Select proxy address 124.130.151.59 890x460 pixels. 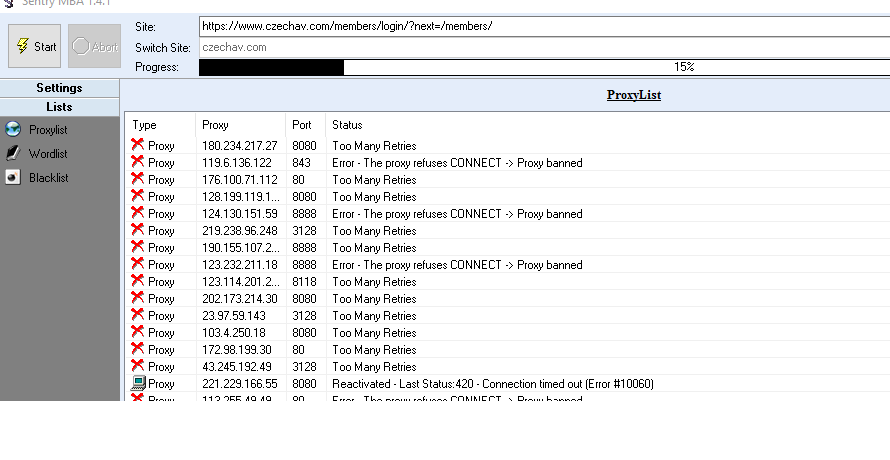coord(240,214)
